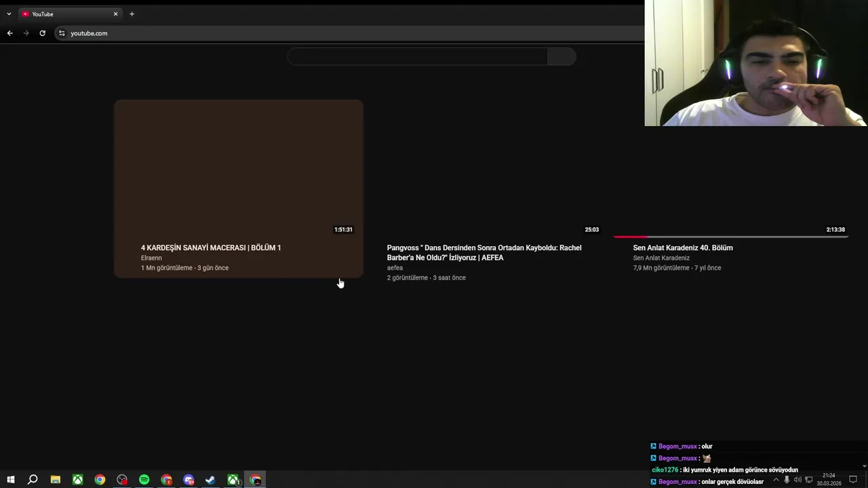This screenshot has height=488, width=868.
Task: Open the Sen Anlat Karadeniz channel name
Action: (661, 258)
